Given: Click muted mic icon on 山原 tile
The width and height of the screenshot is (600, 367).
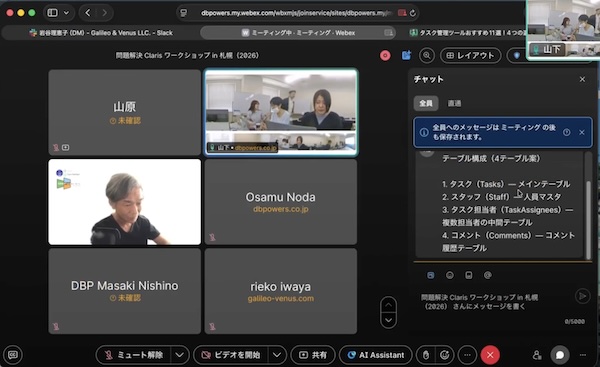Looking at the screenshot, I should [x=56, y=147].
